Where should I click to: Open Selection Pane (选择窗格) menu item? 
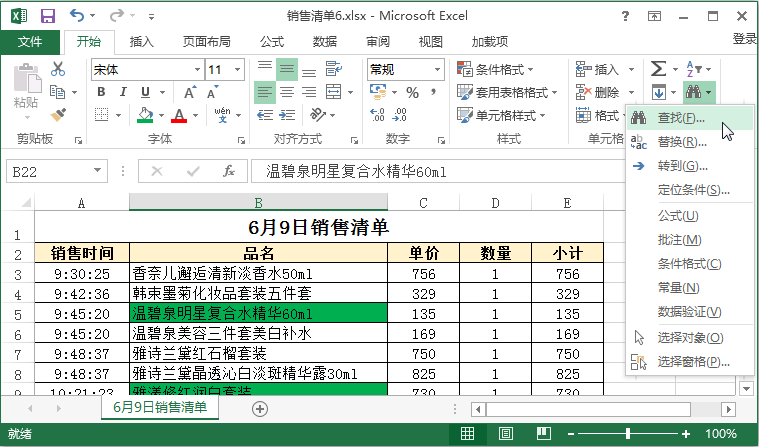click(x=690, y=362)
